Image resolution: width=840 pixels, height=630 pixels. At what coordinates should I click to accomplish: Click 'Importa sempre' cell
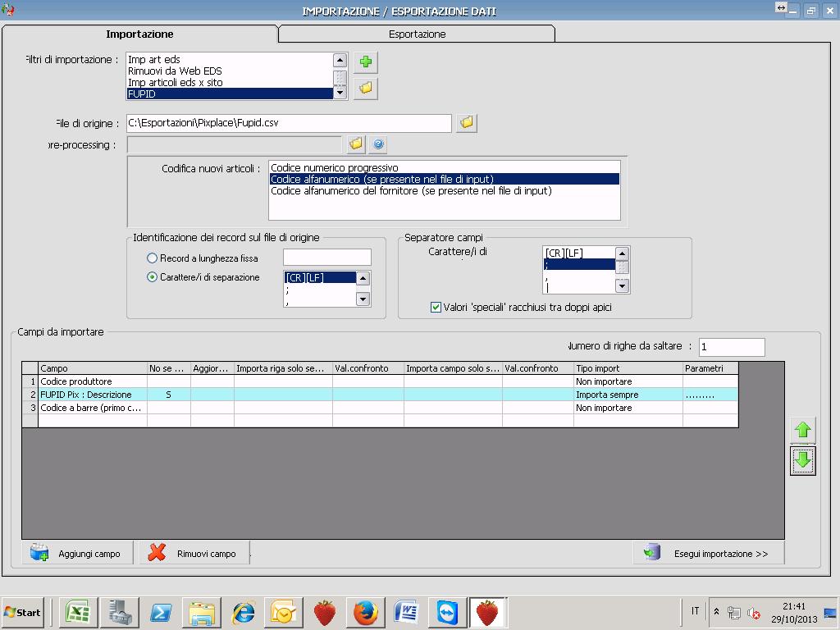click(x=628, y=395)
